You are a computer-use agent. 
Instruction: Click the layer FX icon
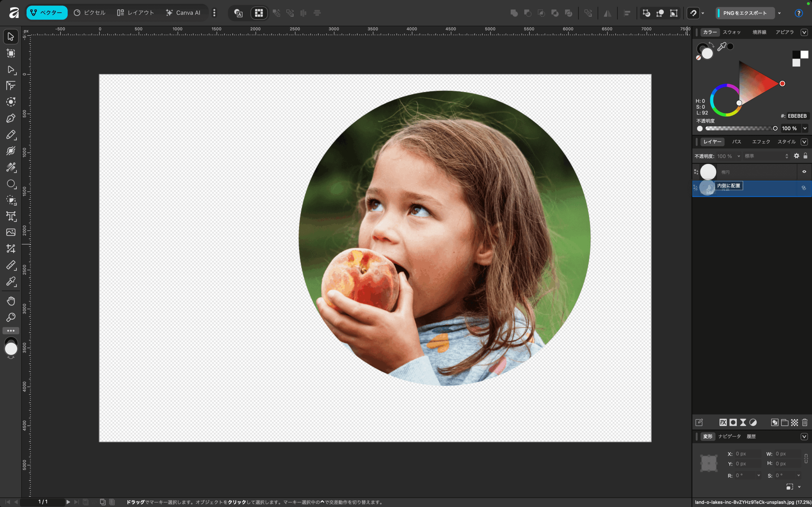pyautogui.click(x=723, y=422)
